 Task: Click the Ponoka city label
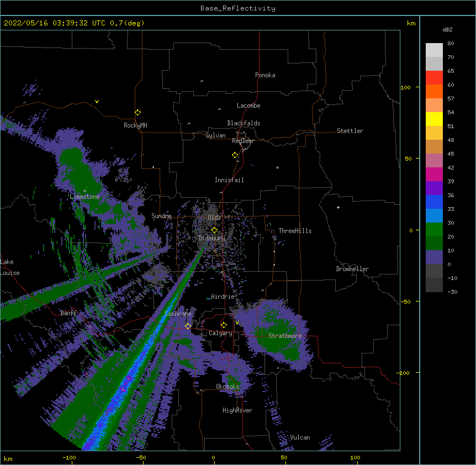coord(265,75)
